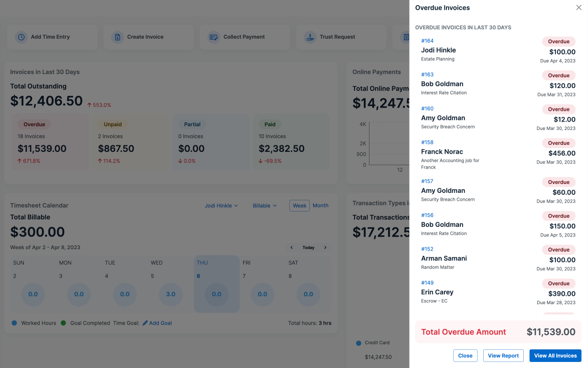
Task: Click the $456.00 invoice amount
Action: click(562, 153)
